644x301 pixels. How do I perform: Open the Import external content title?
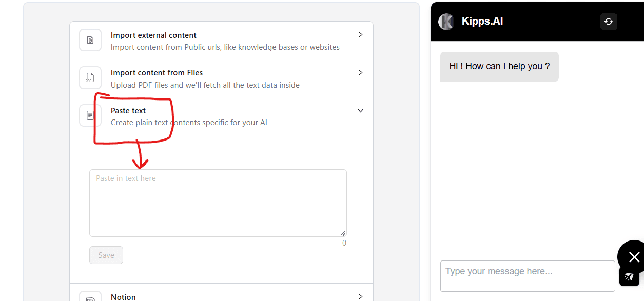click(x=153, y=35)
